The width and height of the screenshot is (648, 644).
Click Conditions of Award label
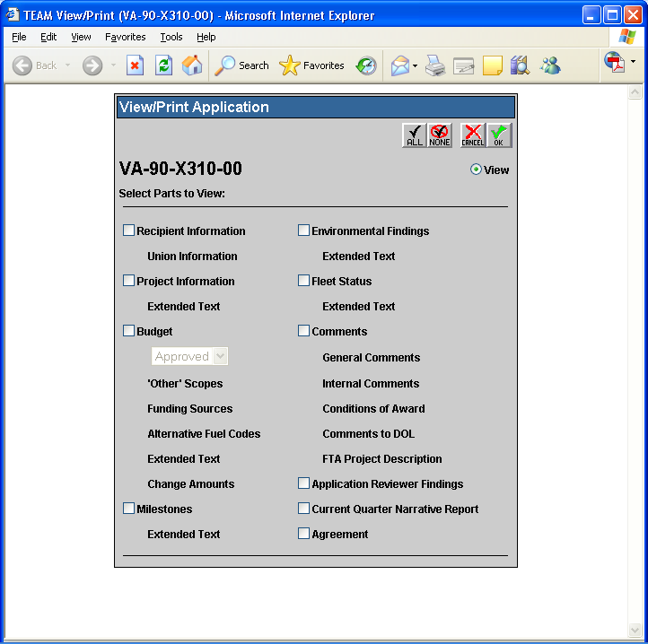click(373, 408)
